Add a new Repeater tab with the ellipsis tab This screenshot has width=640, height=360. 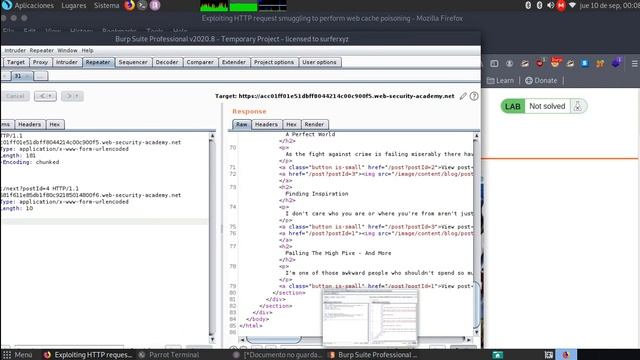40,76
